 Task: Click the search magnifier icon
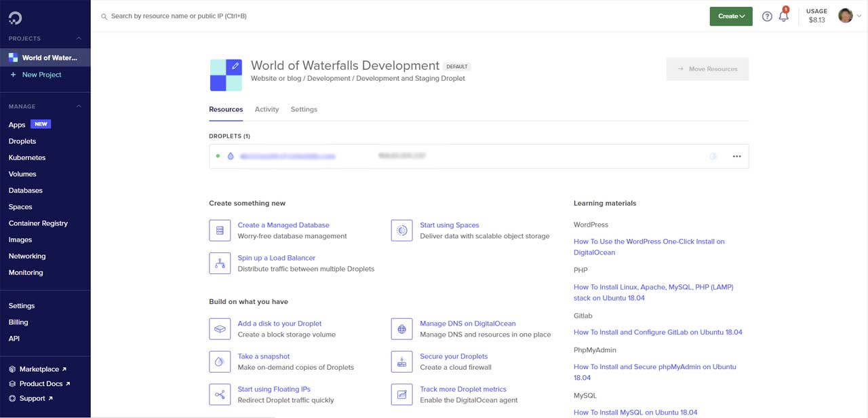tap(104, 16)
